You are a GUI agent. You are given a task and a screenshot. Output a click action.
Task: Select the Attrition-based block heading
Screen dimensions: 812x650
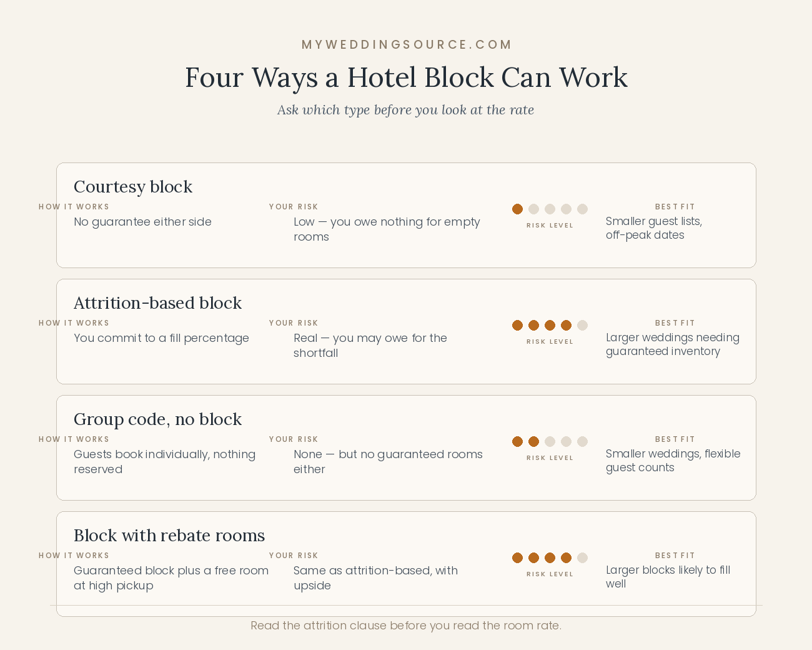157,303
